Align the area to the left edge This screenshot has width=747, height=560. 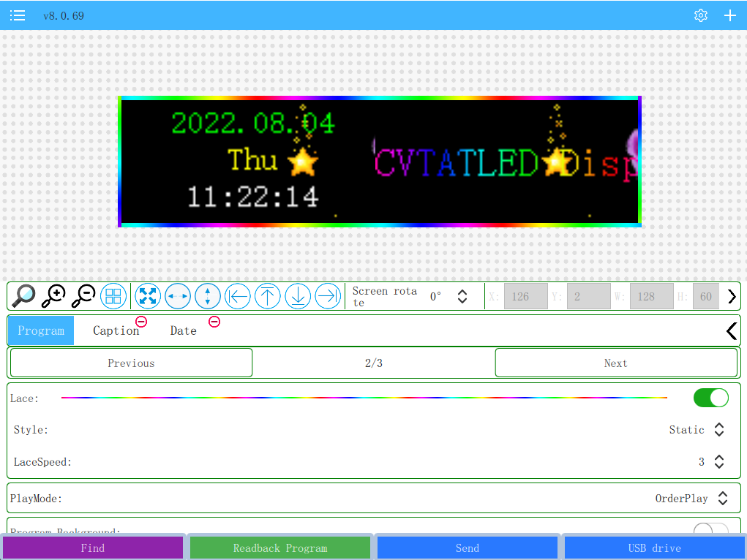click(x=237, y=296)
